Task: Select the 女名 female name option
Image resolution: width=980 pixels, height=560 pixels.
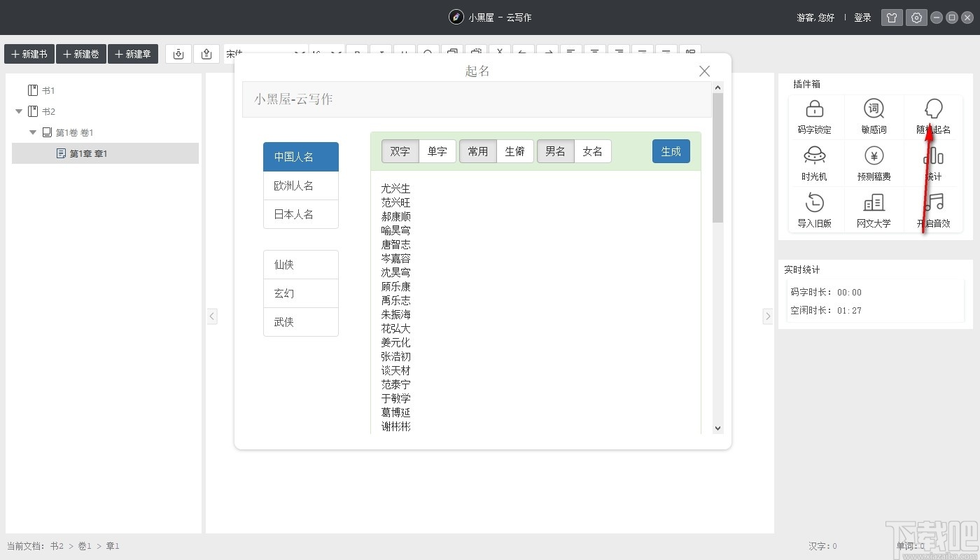Action: (x=593, y=151)
